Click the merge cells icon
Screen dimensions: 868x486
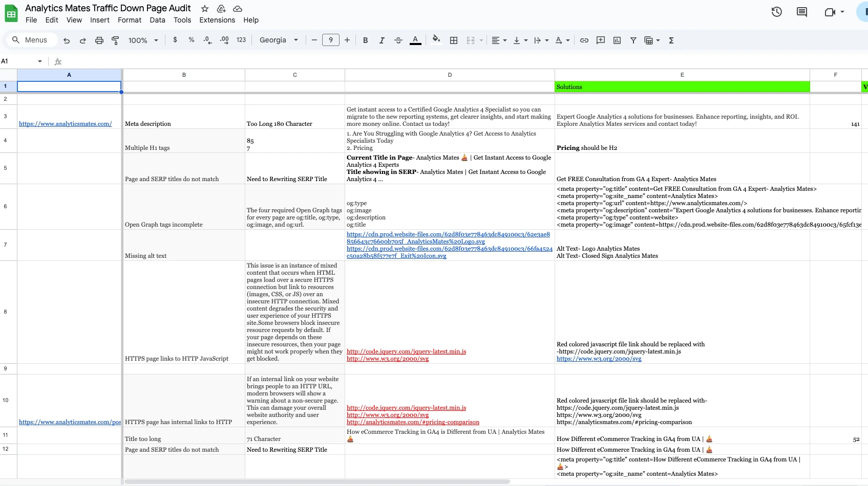(x=471, y=40)
